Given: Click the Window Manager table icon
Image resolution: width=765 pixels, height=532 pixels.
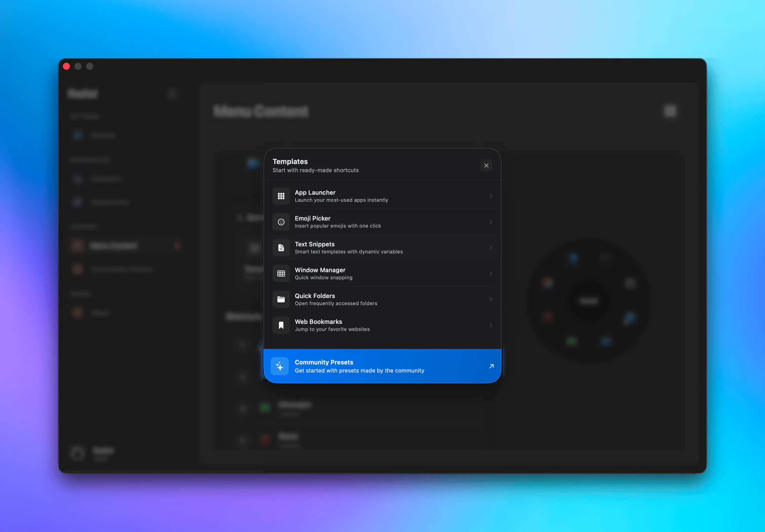Looking at the screenshot, I should [x=281, y=274].
